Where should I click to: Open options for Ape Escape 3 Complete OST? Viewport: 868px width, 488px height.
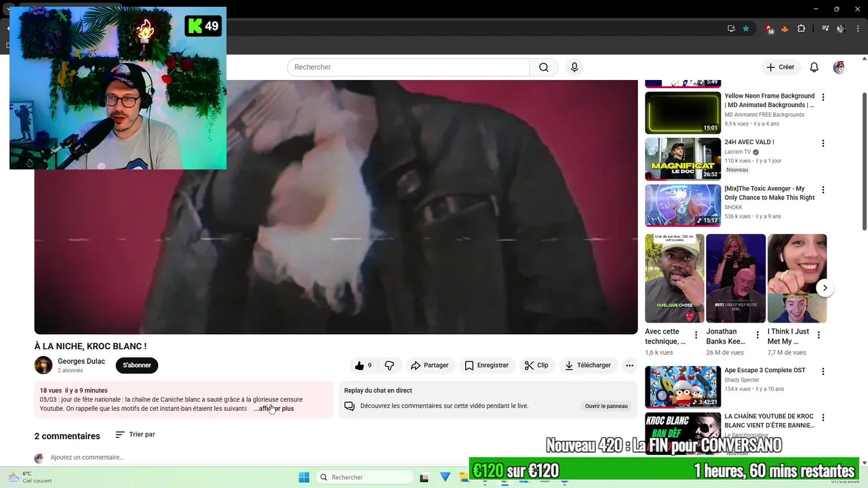click(823, 371)
